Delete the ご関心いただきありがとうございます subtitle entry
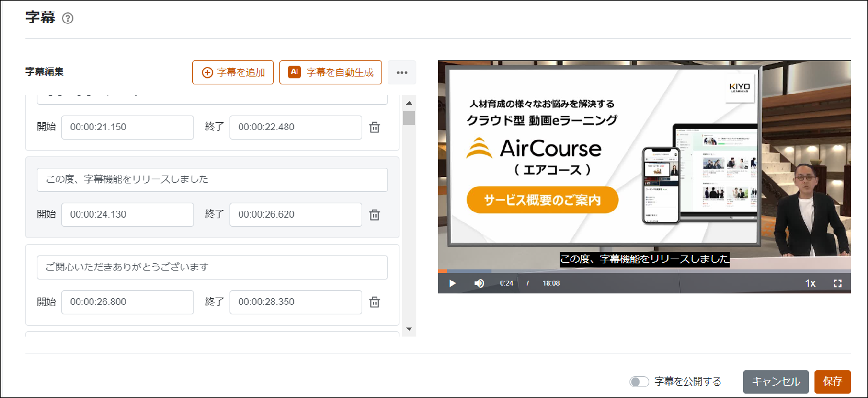Image resolution: width=868 pixels, height=398 pixels. point(375,302)
